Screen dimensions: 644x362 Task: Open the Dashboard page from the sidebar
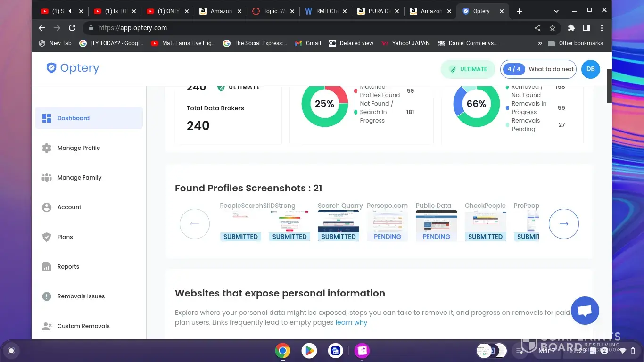click(89, 118)
